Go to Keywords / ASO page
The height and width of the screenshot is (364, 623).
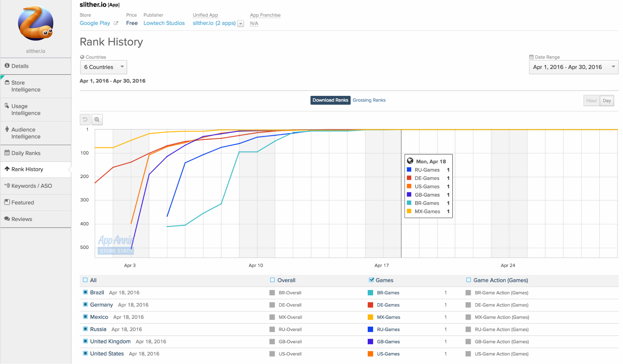pos(36,186)
